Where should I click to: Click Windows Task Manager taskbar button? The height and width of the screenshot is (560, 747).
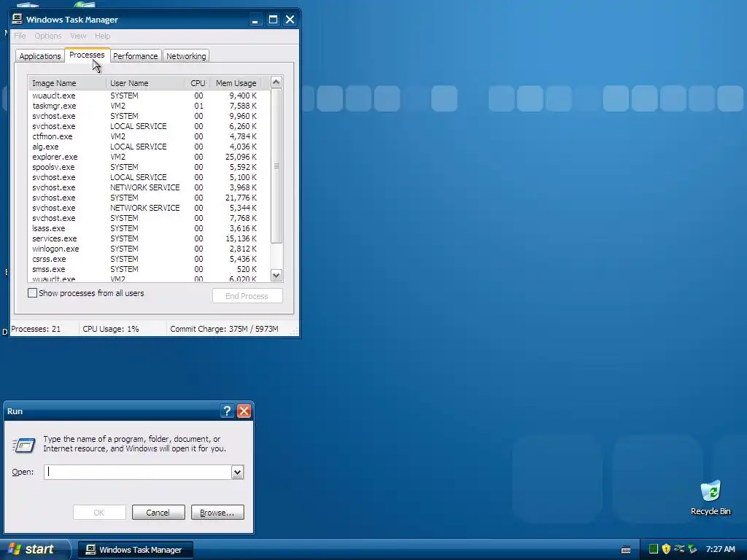(x=135, y=550)
